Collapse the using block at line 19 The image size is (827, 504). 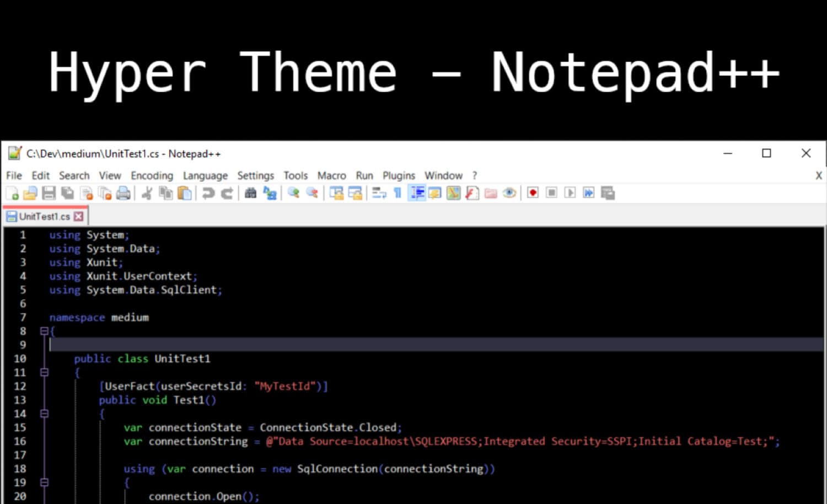point(44,482)
